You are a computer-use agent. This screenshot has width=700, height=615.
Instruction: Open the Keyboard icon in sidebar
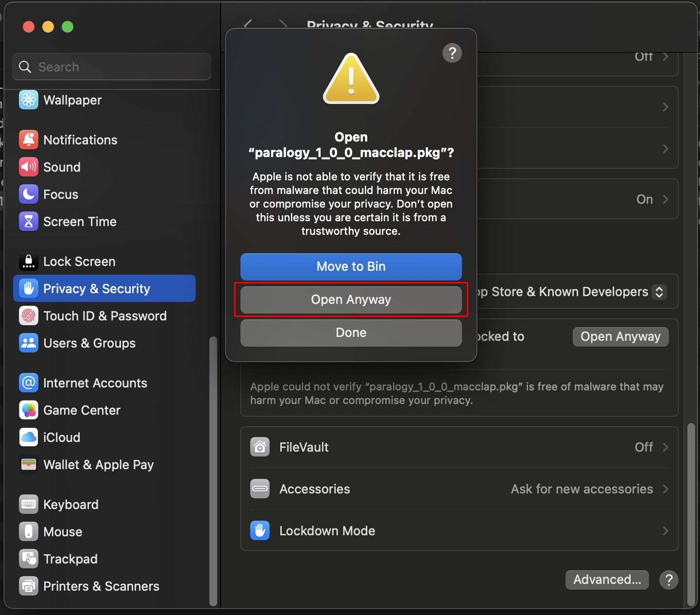[x=29, y=505]
